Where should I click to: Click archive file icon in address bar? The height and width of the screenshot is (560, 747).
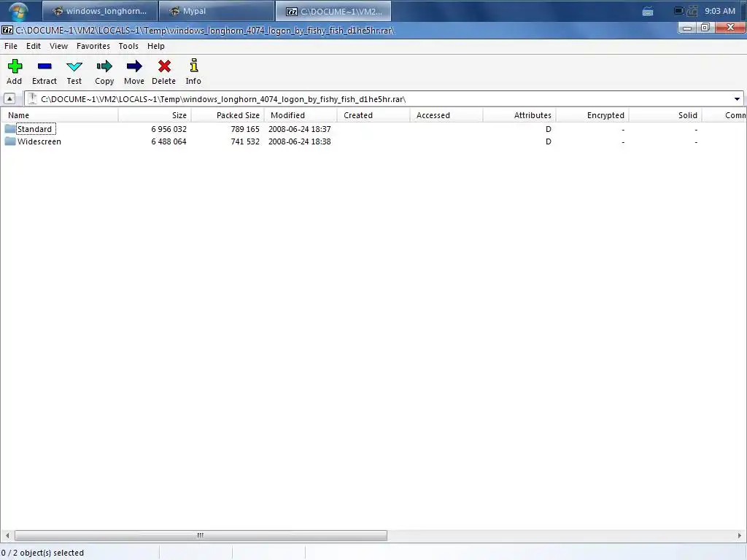pos(32,99)
